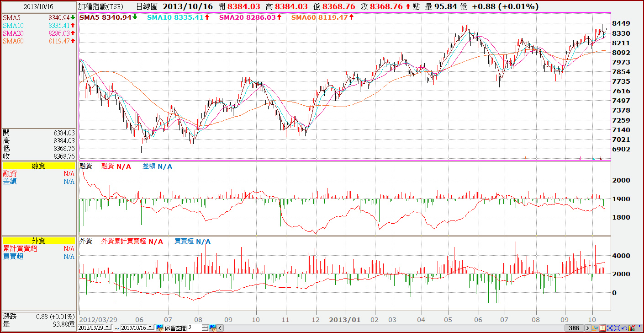Click the blue undo arrow icon
The width and height of the screenshot is (644, 333).
[624, 328]
